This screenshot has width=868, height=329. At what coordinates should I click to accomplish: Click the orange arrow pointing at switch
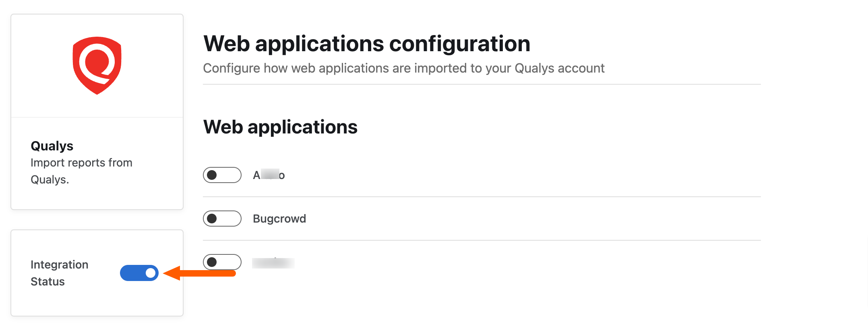point(200,273)
